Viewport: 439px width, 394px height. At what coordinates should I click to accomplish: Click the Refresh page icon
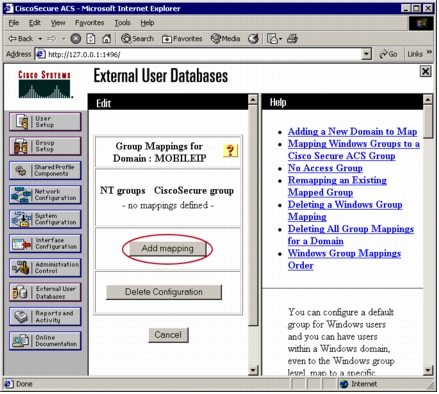[91, 39]
